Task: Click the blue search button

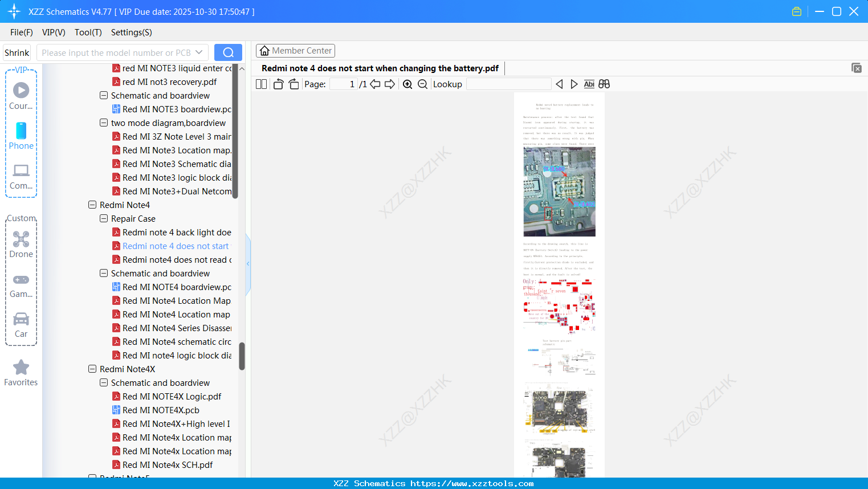Action: (x=228, y=52)
